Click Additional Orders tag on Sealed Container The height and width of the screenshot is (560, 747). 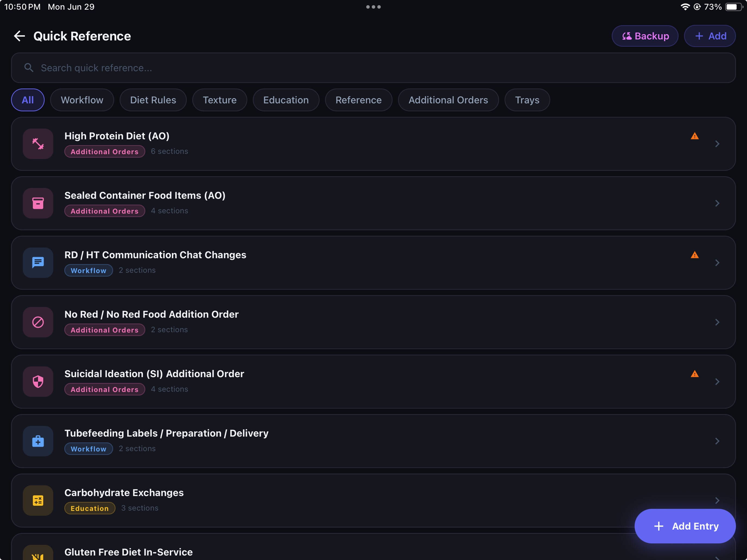pyautogui.click(x=105, y=211)
